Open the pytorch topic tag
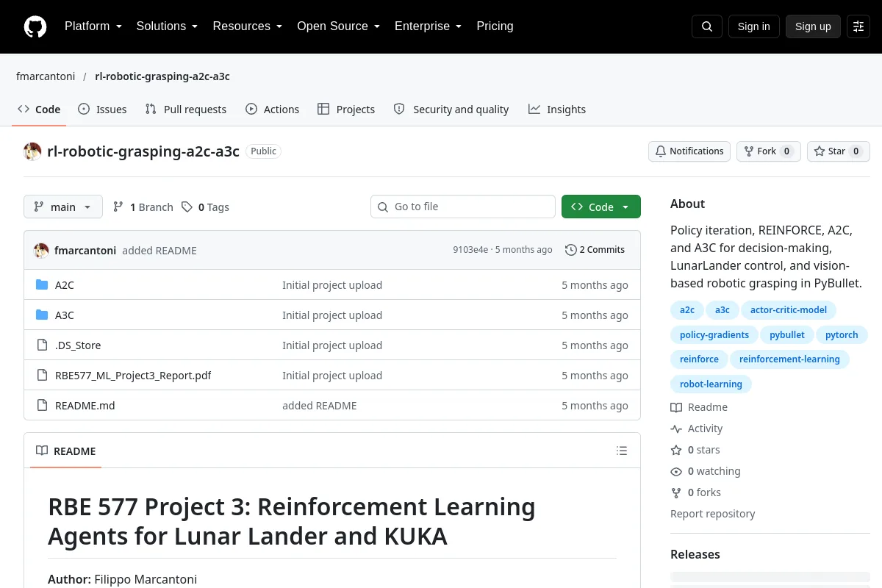The width and height of the screenshot is (882, 588). click(842, 335)
